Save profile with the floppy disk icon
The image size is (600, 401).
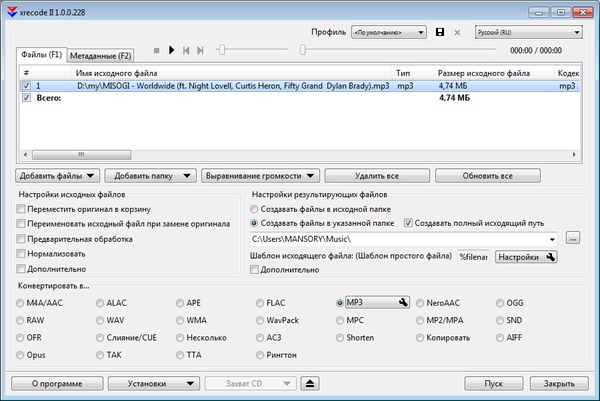pyautogui.click(x=439, y=32)
